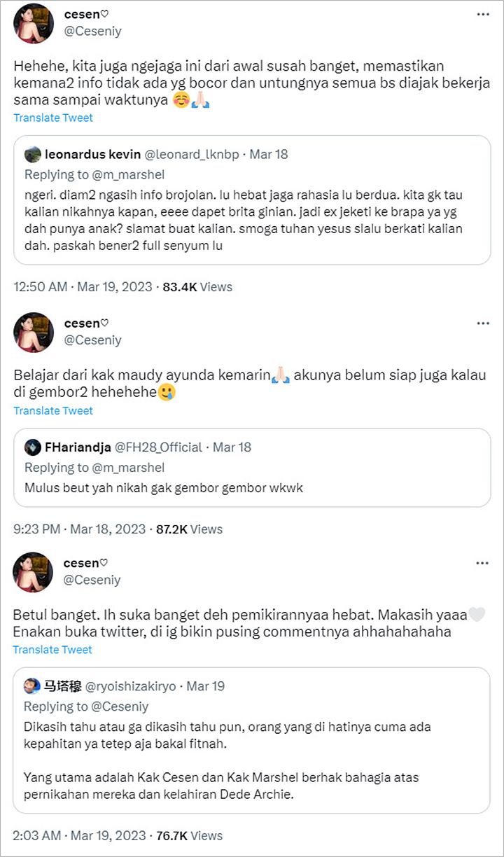The height and width of the screenshot is (857, 504).
Task: Translate the tweet mentioning maudy ayunda
Action: click(53, 410)
